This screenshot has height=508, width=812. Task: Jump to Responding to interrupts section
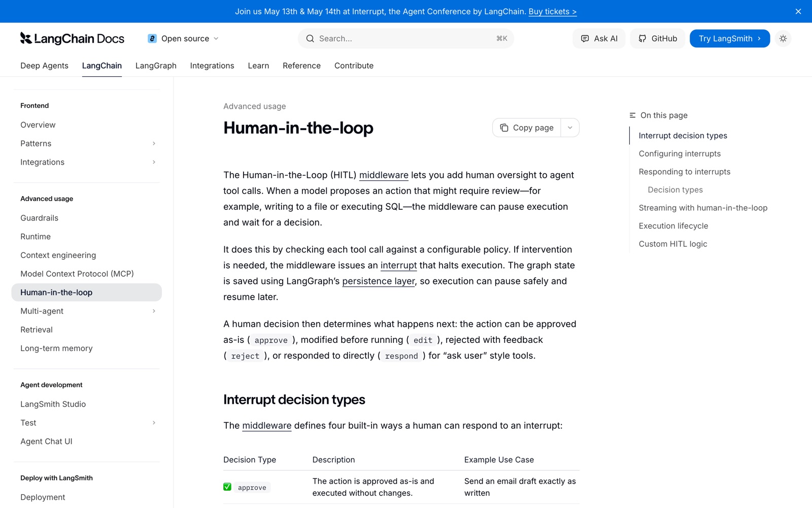point(684,172)
